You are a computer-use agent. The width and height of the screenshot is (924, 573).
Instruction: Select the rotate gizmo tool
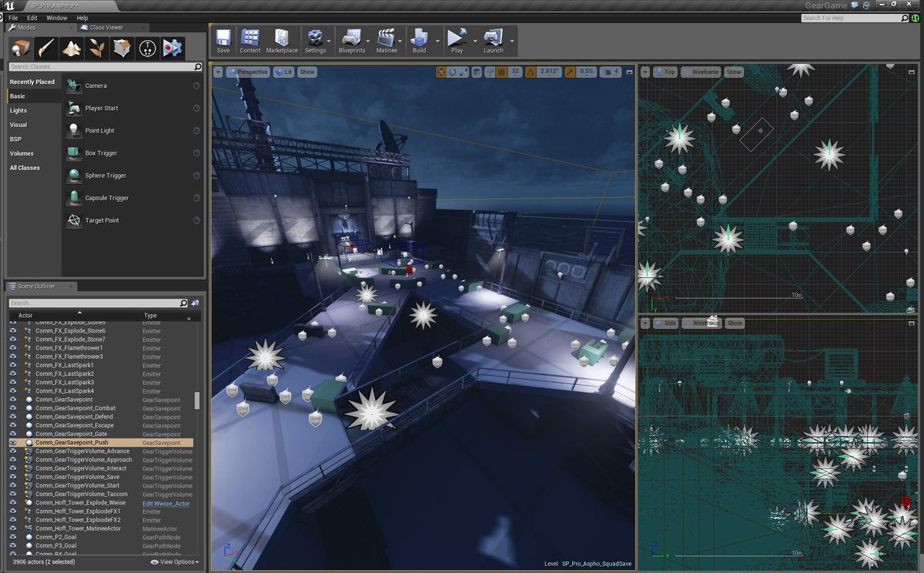(453, 72)
